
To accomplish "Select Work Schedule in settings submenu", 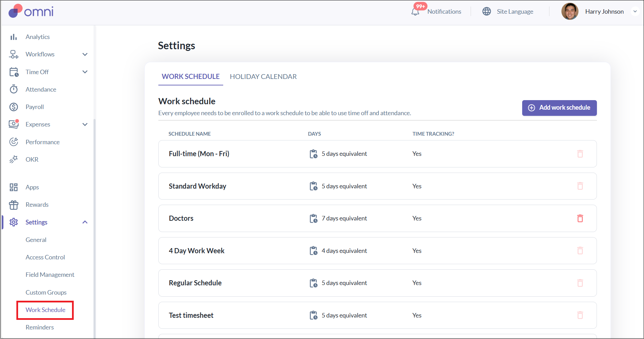I will point(45,310).
